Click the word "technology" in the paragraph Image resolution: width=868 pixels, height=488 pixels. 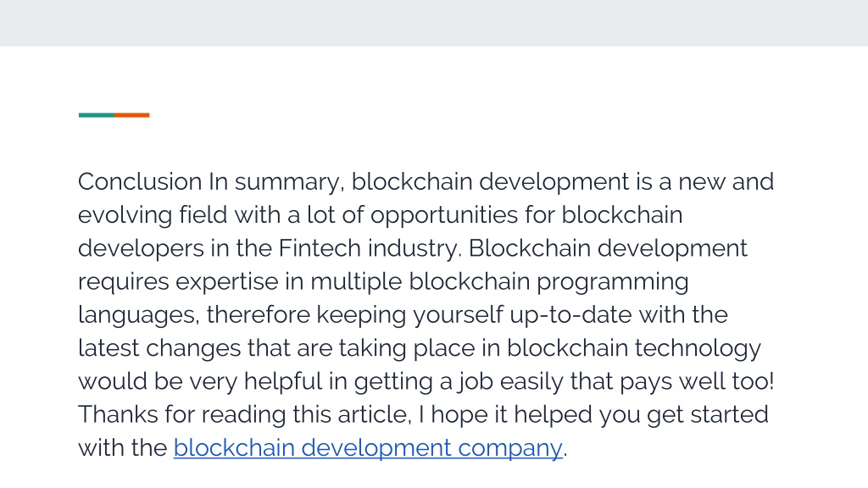698,348
